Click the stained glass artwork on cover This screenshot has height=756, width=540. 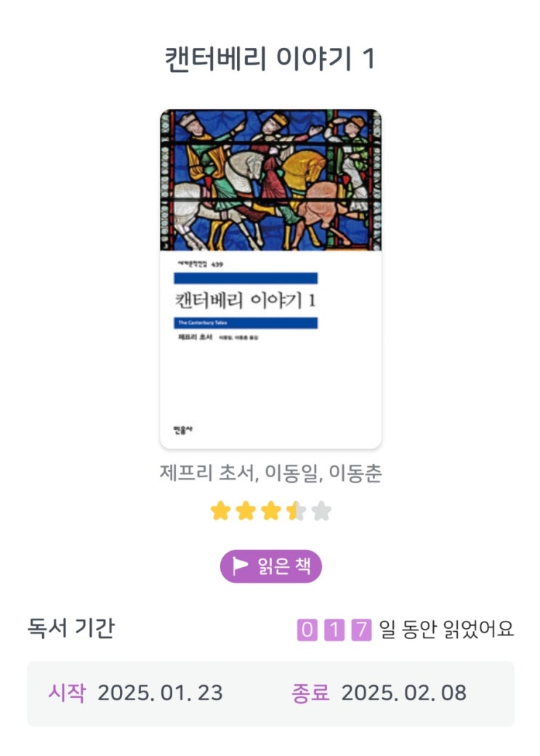coord(270,180)
